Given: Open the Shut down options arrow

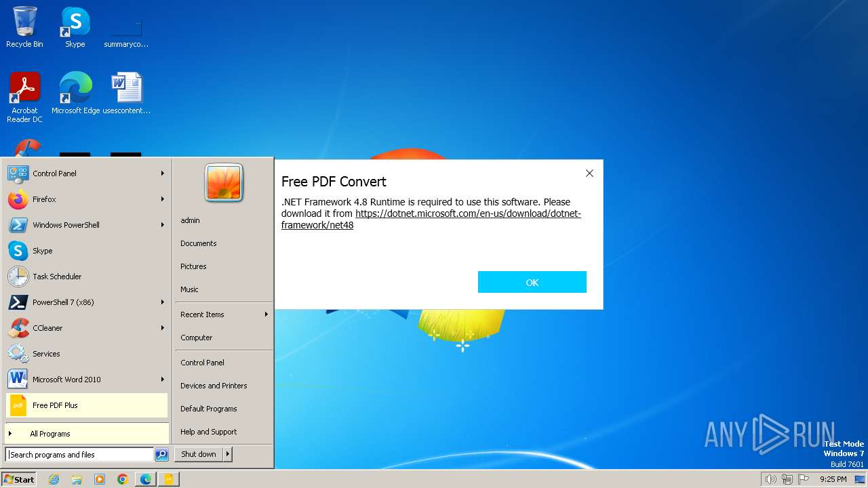Looking at the screenshot, I should 228,454.
